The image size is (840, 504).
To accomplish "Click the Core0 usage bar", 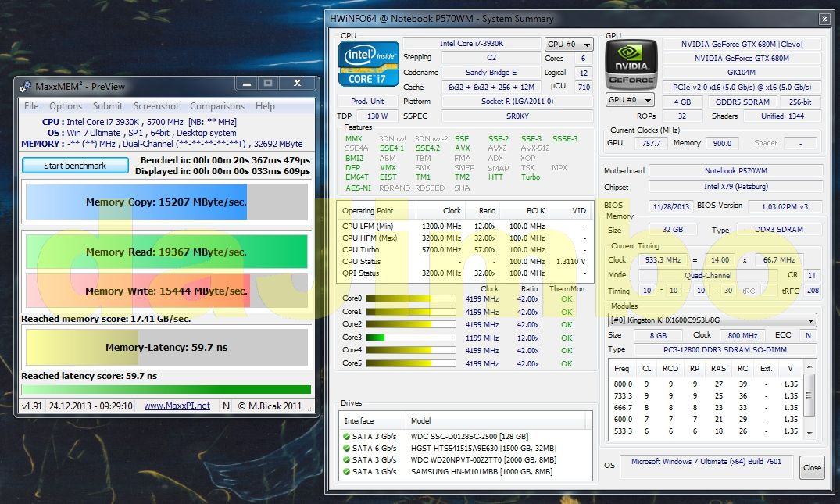I will [411, 298].
